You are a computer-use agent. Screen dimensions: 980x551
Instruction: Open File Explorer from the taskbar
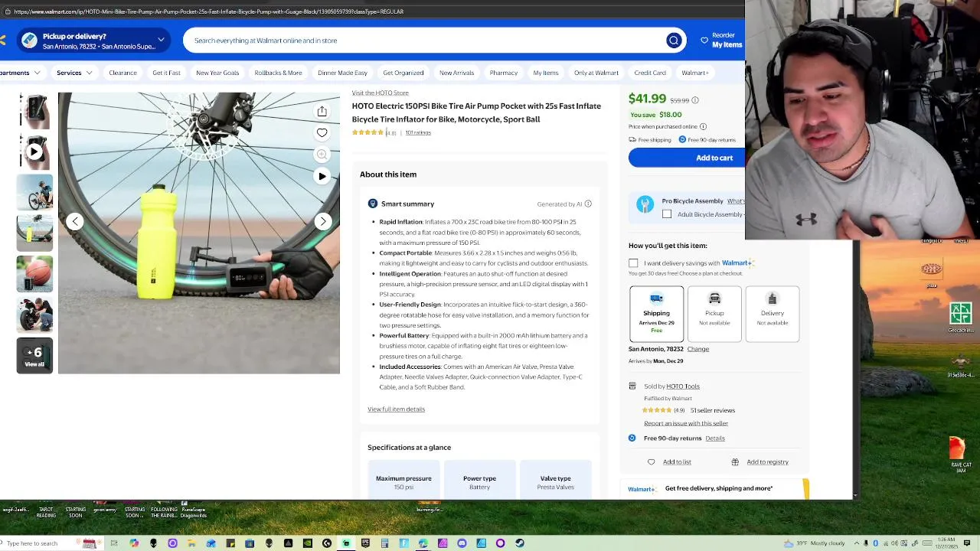click(191, 543)
